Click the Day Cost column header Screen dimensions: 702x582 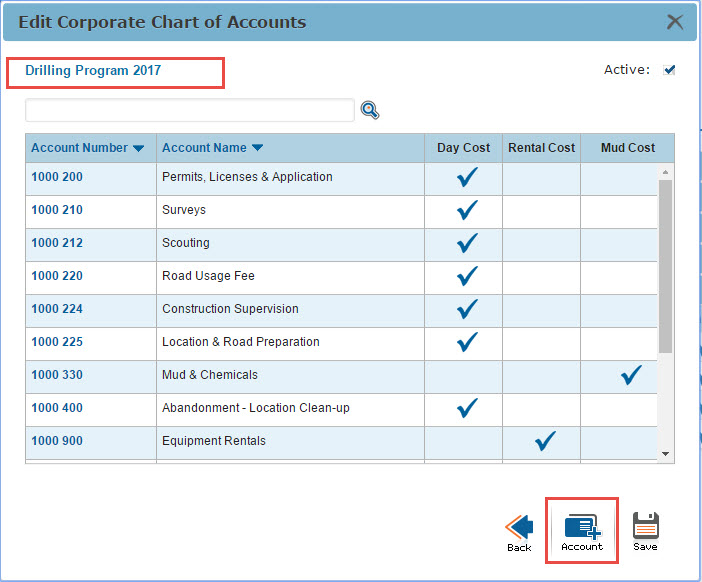(463, 148)
